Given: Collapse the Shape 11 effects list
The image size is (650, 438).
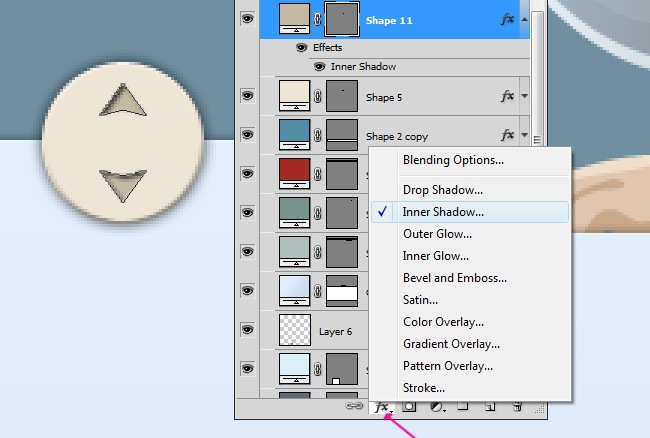Looking at the screenshot, I should pos(525,19).
